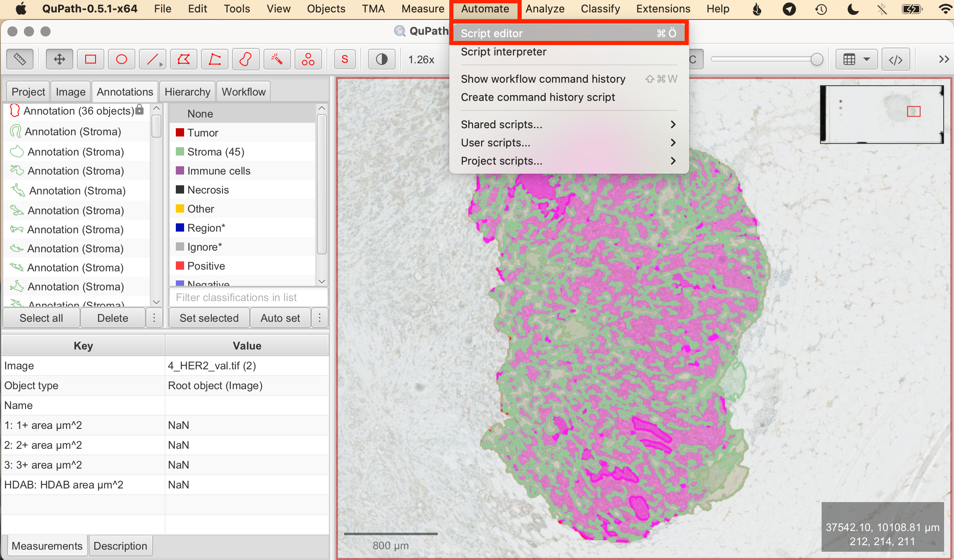Viewport: 954px width, 560px height.
Task: Toggle Selection mode S button
Action: tap(345, 60)
